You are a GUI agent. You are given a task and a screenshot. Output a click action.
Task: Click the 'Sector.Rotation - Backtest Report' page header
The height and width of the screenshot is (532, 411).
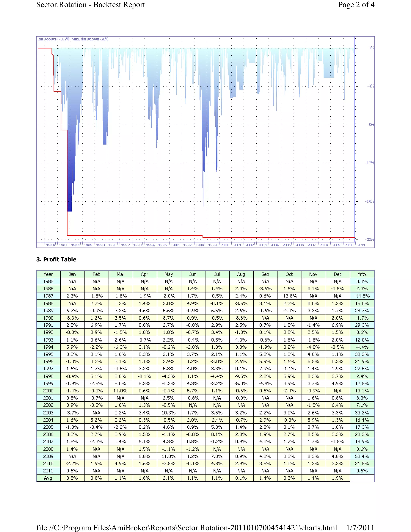click(x=91, y=5)
